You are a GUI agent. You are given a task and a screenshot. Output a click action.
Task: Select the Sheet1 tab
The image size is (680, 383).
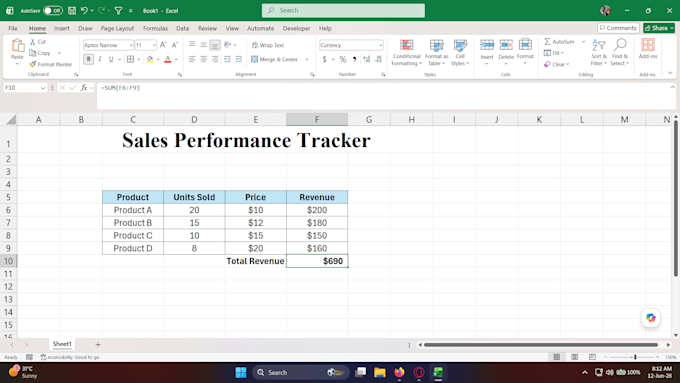62,344
